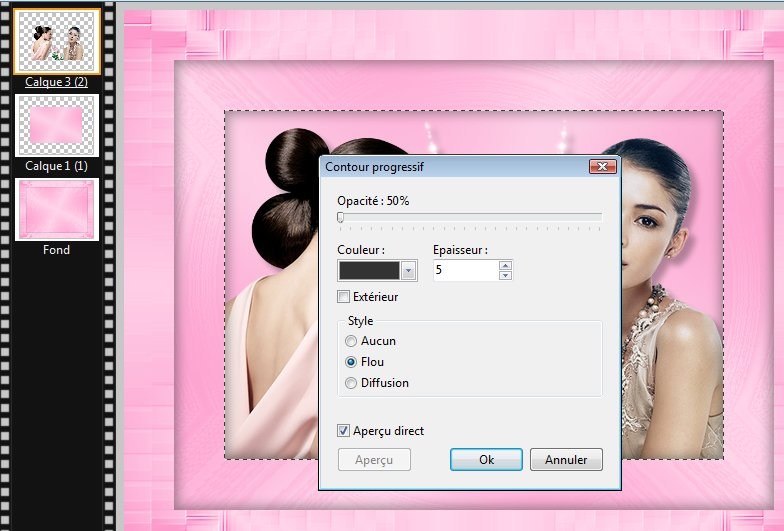784x531 pixels.
Task: Click the Calque 3 (2) layer name label
Action: (x=56, y=82)
